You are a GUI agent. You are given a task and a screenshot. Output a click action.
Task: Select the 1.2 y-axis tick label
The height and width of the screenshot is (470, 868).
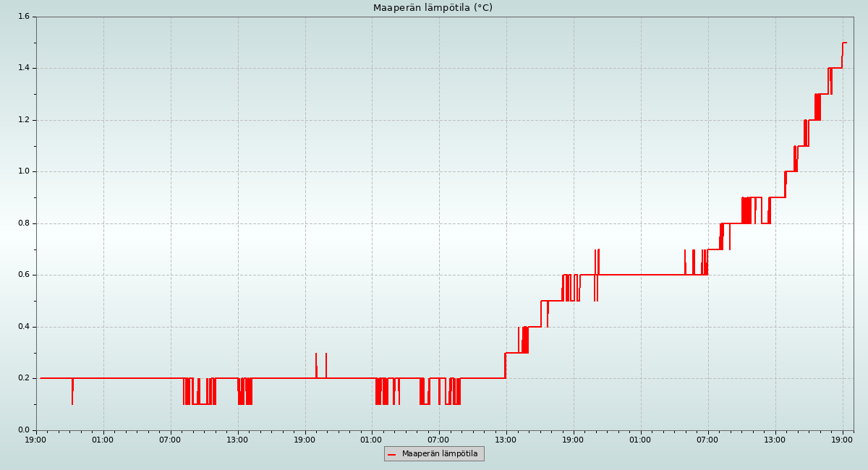23,120
